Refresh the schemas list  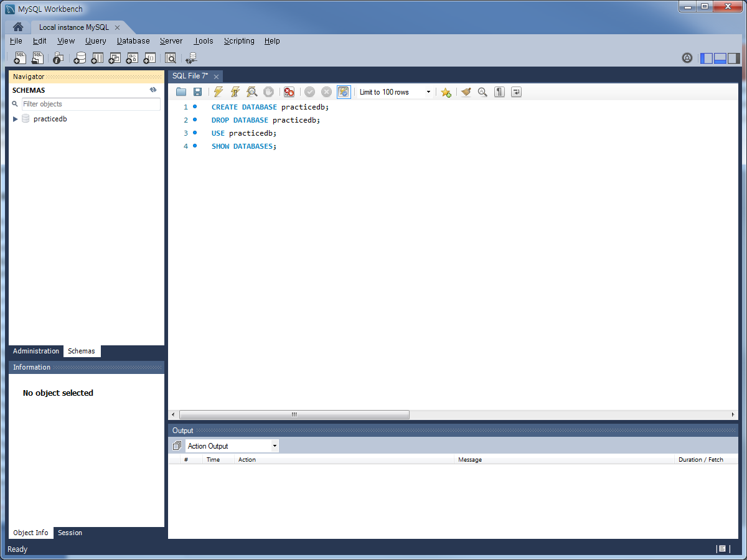point(153,90)
